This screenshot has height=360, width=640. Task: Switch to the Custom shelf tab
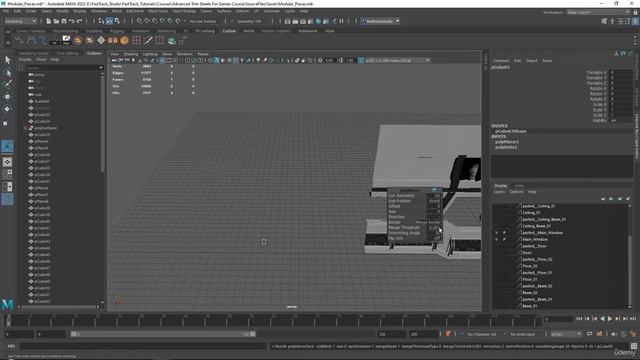(x=229, y=31)
